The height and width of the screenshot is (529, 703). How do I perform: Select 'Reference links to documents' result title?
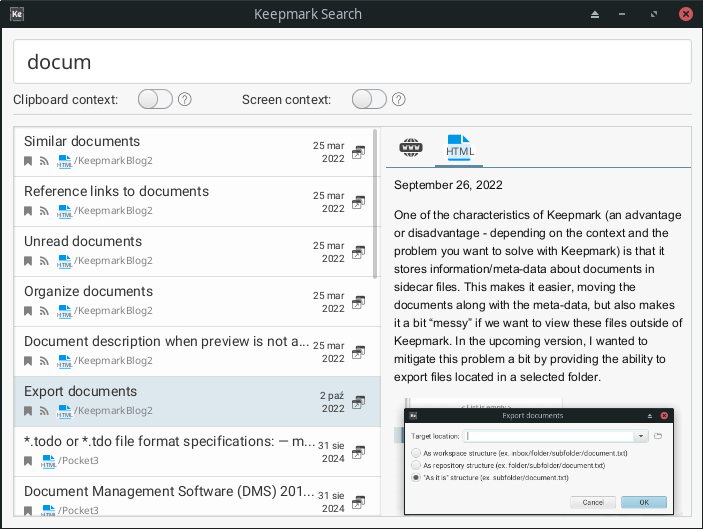pos(117,191)
